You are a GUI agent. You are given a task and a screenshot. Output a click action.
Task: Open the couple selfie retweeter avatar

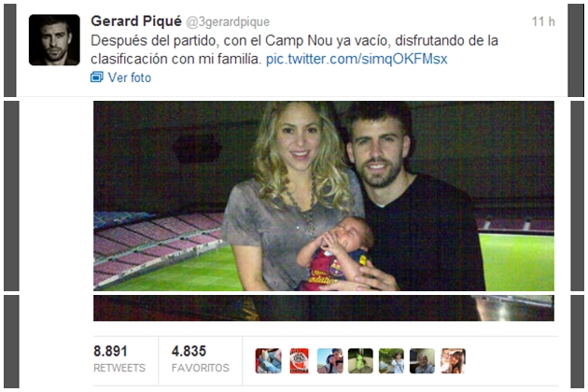(x=330, y=361)
